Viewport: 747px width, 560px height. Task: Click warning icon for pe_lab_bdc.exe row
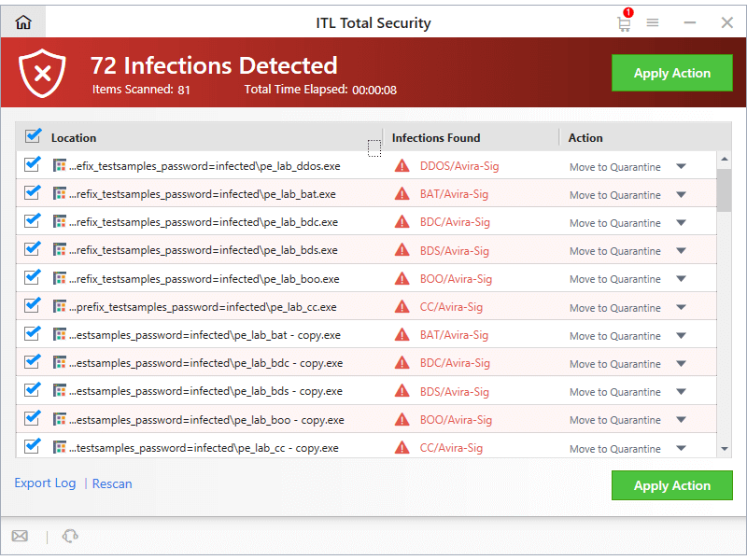click(402, 222)
